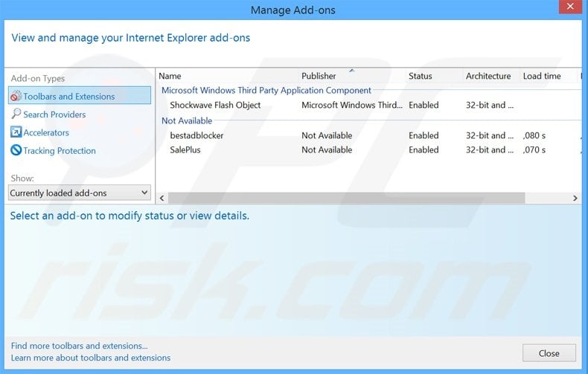Click the Search Providers magnifier icon
This screenshot has height=374, width=588.
16,114
